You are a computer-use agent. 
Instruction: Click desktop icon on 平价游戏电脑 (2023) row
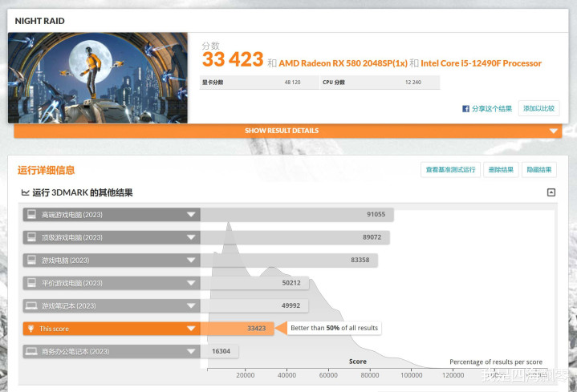click(31, 283)
